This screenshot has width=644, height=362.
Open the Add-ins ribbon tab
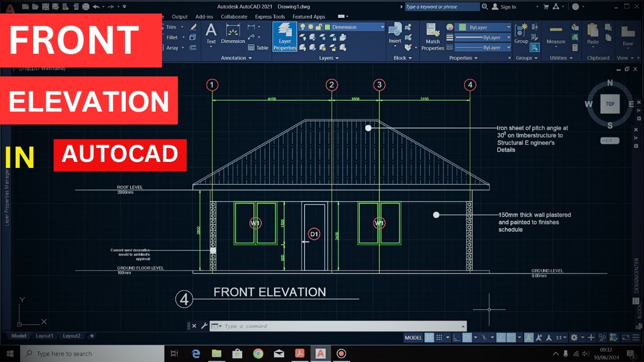pos(204,17)
